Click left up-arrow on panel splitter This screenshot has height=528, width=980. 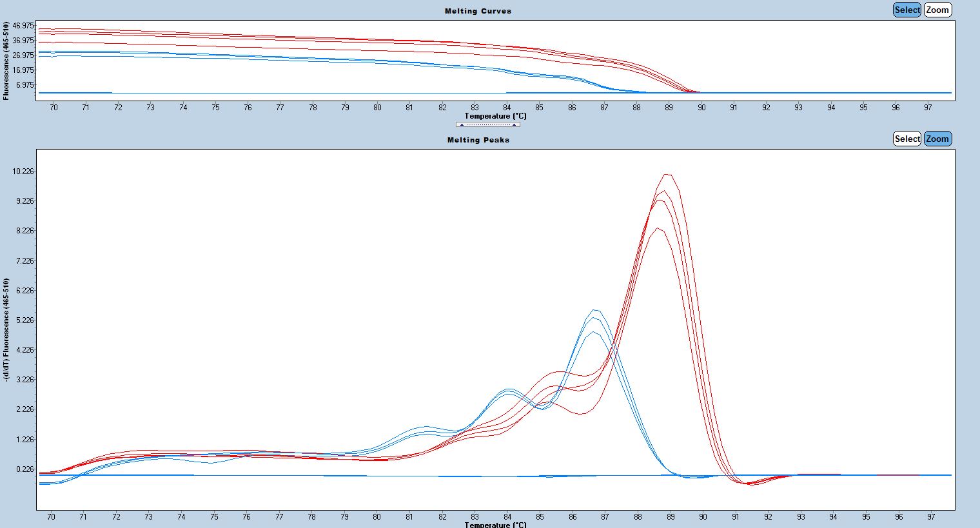coord(462,124)
